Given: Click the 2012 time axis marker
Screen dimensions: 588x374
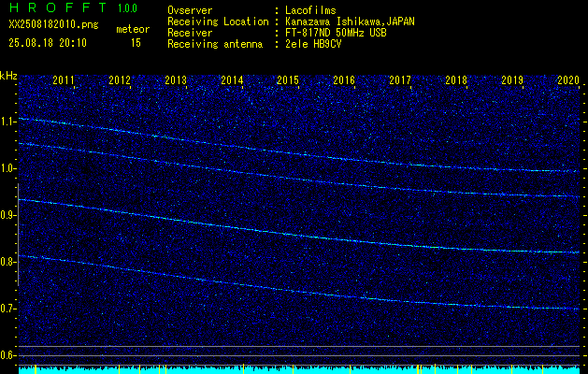Looking at the screenshot, I should 120,79.
